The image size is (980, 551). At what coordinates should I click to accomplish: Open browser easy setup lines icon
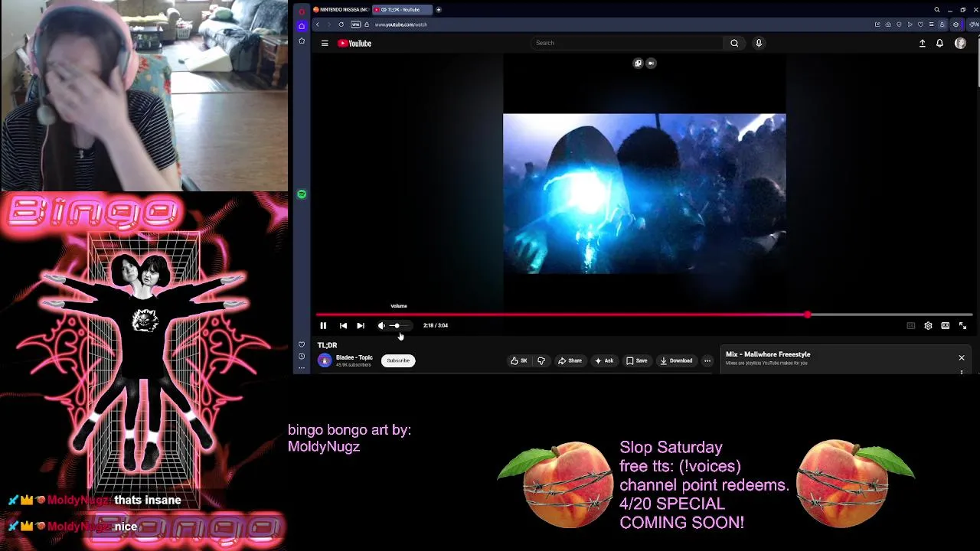tap(931, 24)
